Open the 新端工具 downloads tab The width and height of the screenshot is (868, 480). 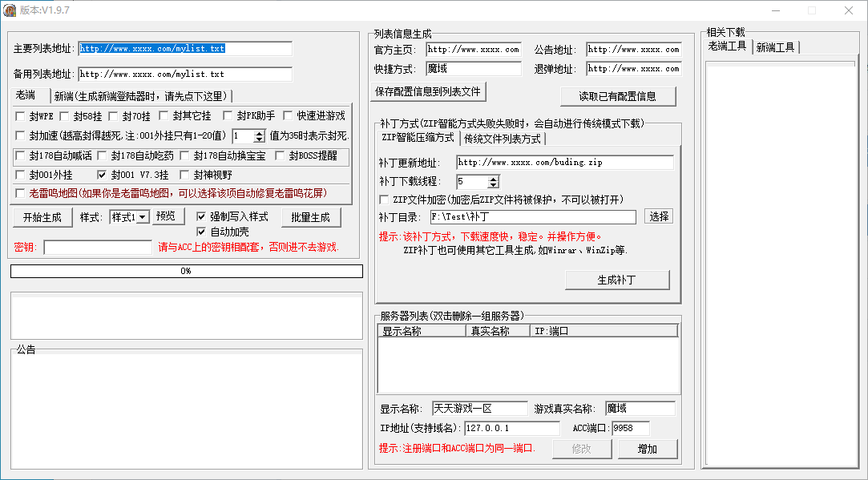coord(776,47)
